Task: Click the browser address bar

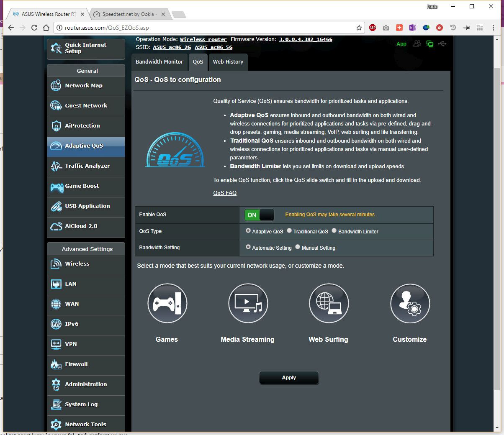Action: [x=209, y=28]
